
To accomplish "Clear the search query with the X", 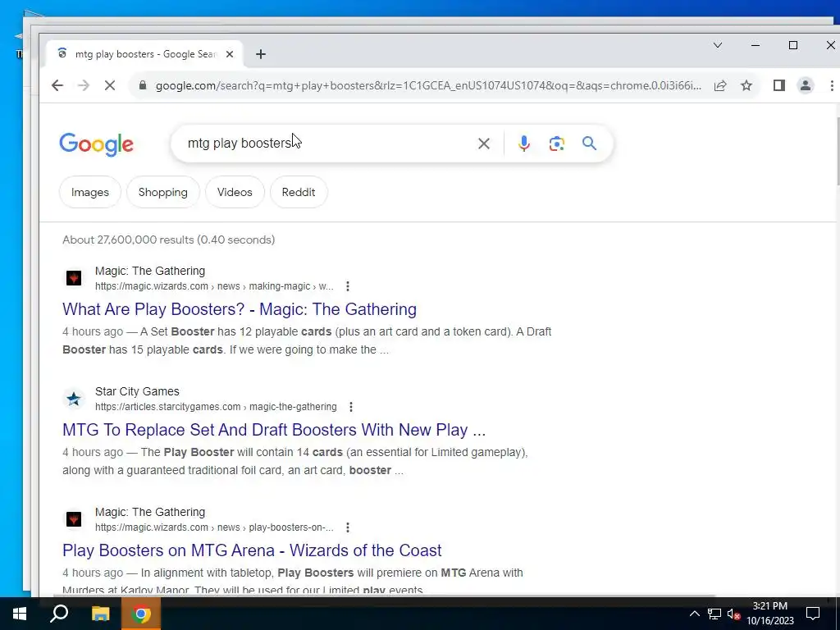I will coord(484,144).
